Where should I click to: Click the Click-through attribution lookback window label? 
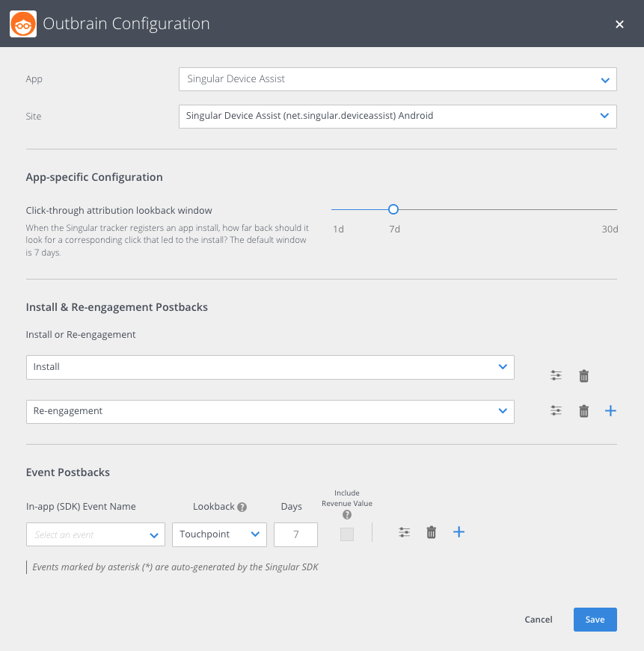click(119, 211)
